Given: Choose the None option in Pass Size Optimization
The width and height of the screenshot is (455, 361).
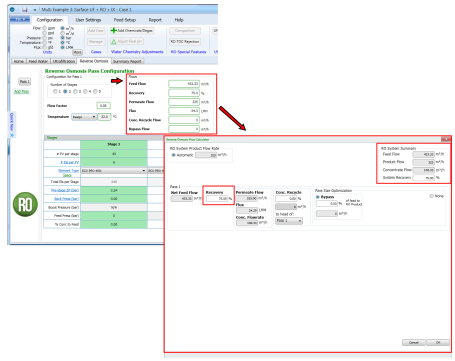Looking at the screenshot, I should pyautogui.click(x=432, y=196).
